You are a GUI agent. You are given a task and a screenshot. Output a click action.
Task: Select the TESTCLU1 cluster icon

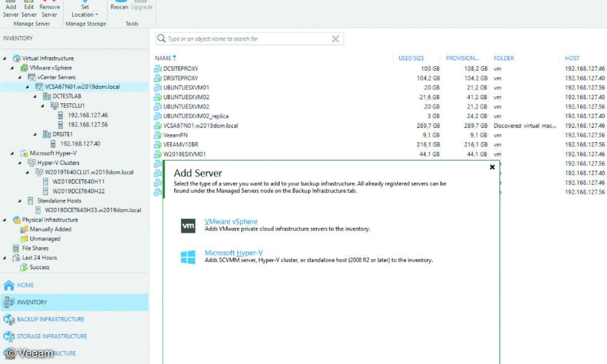pos(55,106)
